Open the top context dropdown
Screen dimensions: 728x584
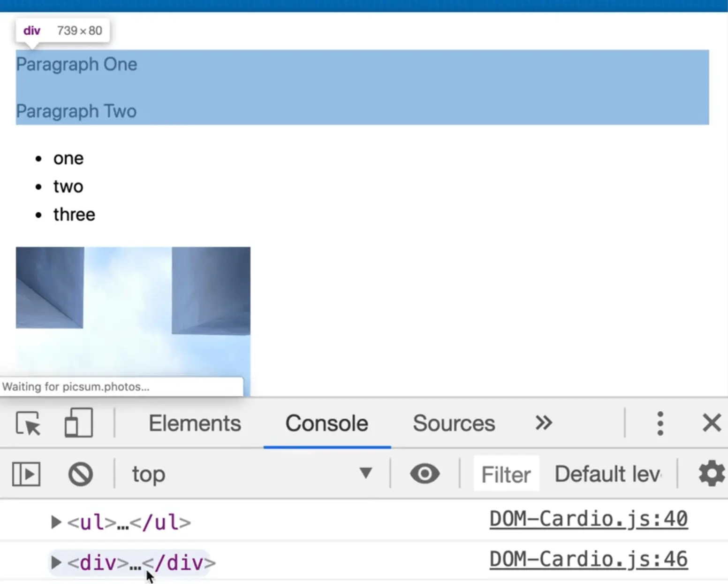251,474
